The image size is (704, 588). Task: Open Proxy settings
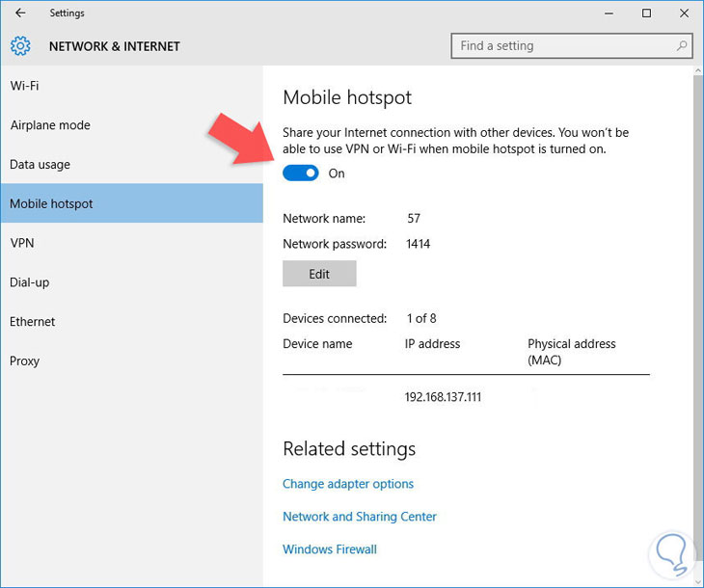(131, 361)
